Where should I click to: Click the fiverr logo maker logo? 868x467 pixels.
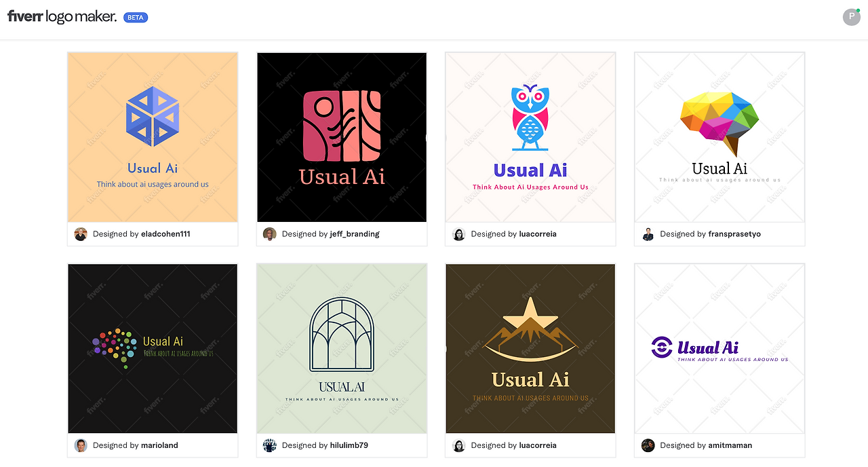click(x=62, y=17)
